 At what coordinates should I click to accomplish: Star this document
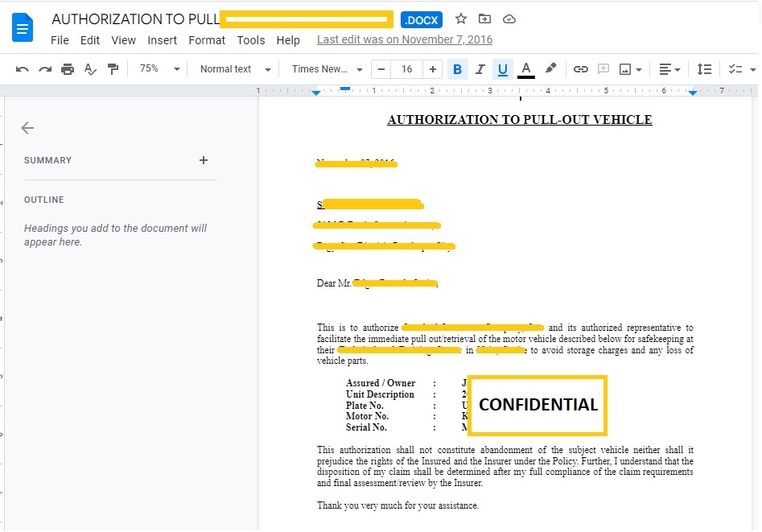coord(461,19)
